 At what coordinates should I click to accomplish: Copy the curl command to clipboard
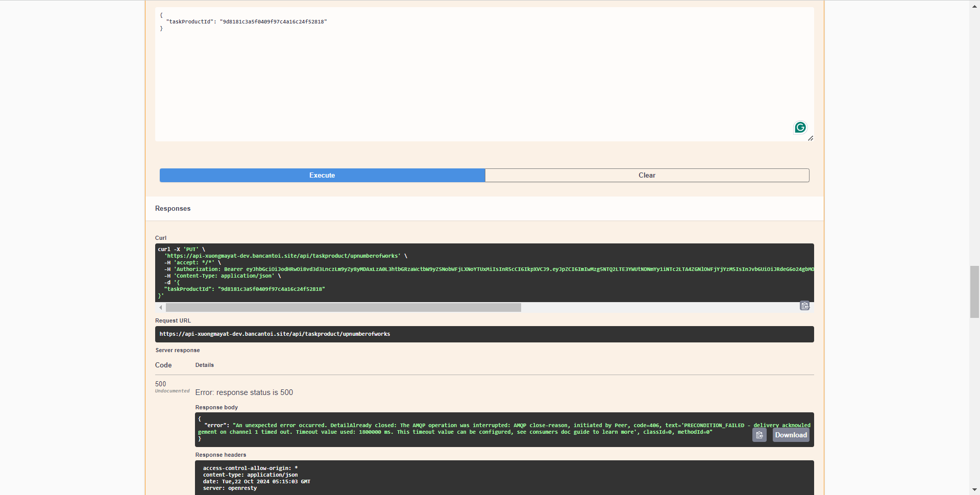coord(804,306)
